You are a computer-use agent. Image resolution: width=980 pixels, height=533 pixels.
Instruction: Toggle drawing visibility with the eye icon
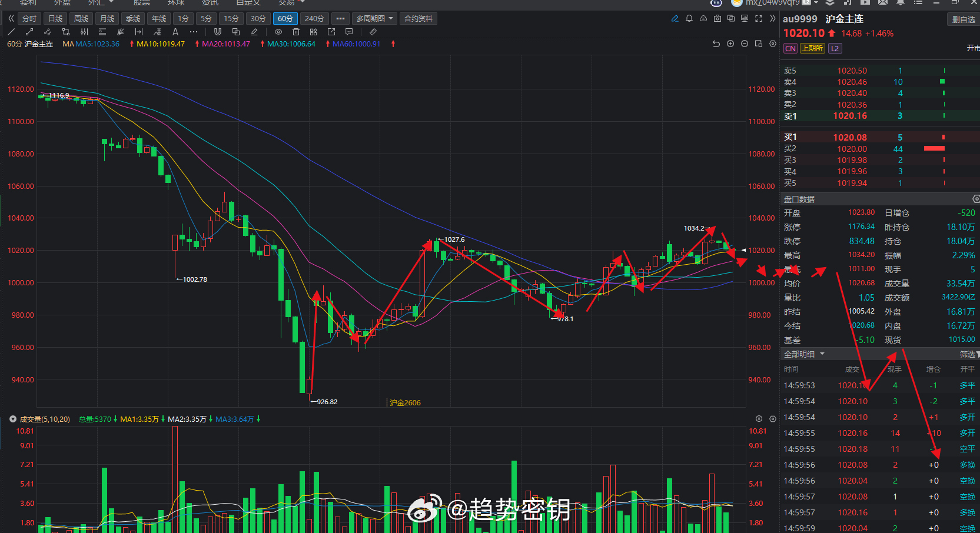(278, 32)
